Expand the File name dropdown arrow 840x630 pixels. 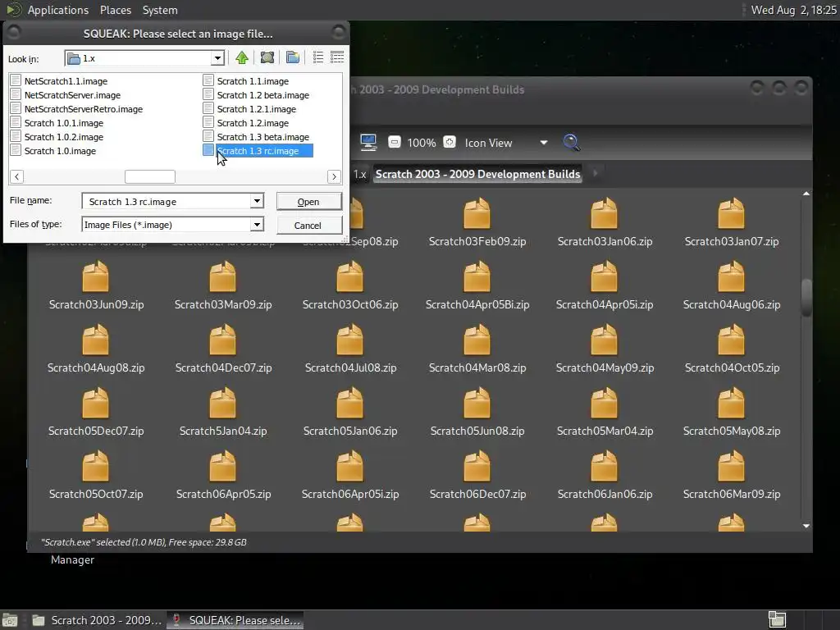pyautogui.click(x=257, y=201)
